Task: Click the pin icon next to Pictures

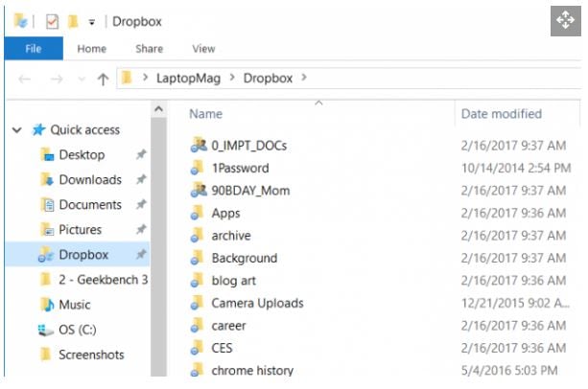Action: tap(141, 229)
